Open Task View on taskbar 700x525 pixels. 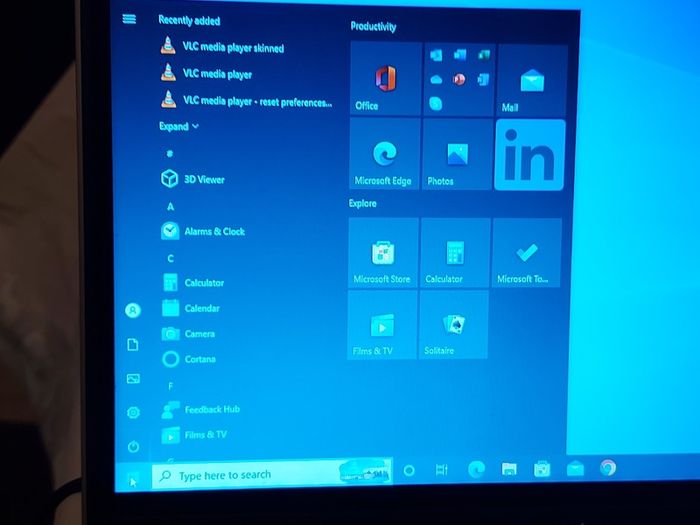(442, 470)
